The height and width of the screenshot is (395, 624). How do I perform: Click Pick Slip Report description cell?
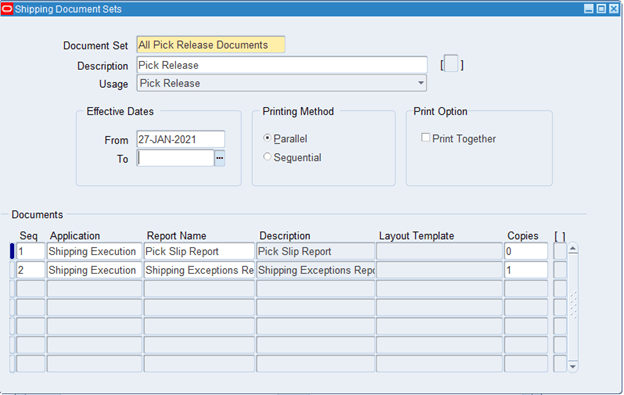[316, 251]
